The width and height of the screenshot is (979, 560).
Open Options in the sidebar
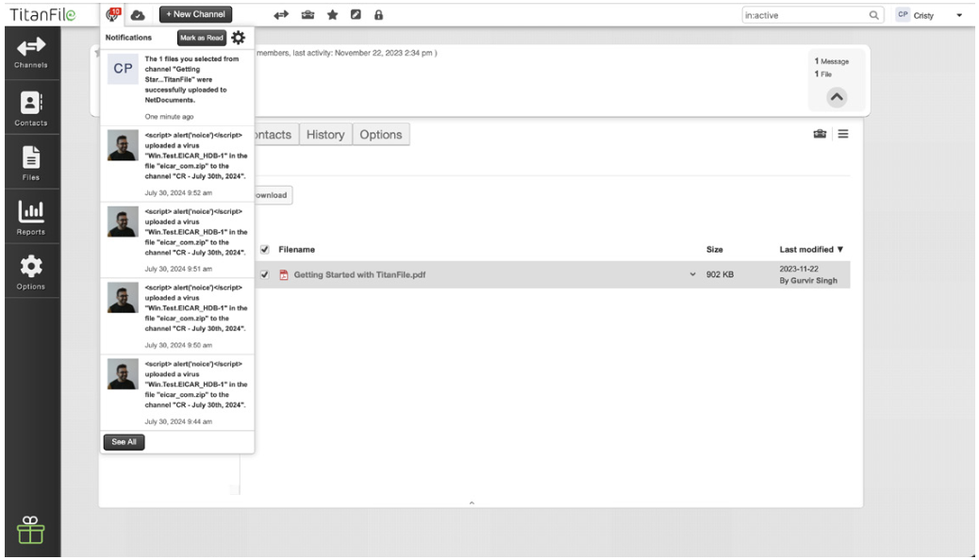point(31,272)
